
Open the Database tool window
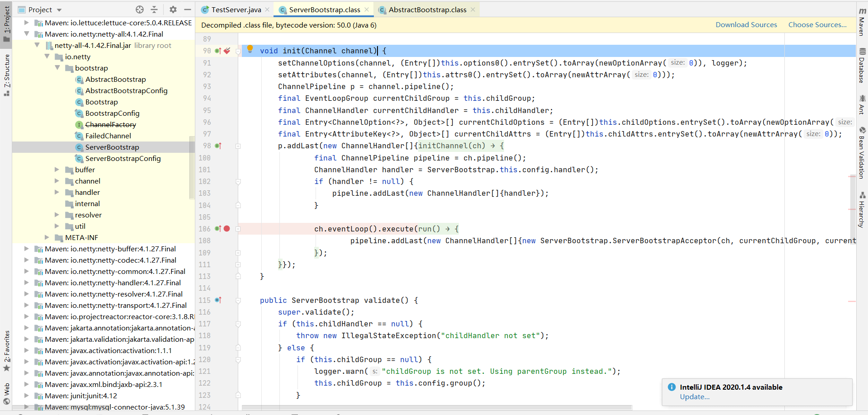[862, 66]
